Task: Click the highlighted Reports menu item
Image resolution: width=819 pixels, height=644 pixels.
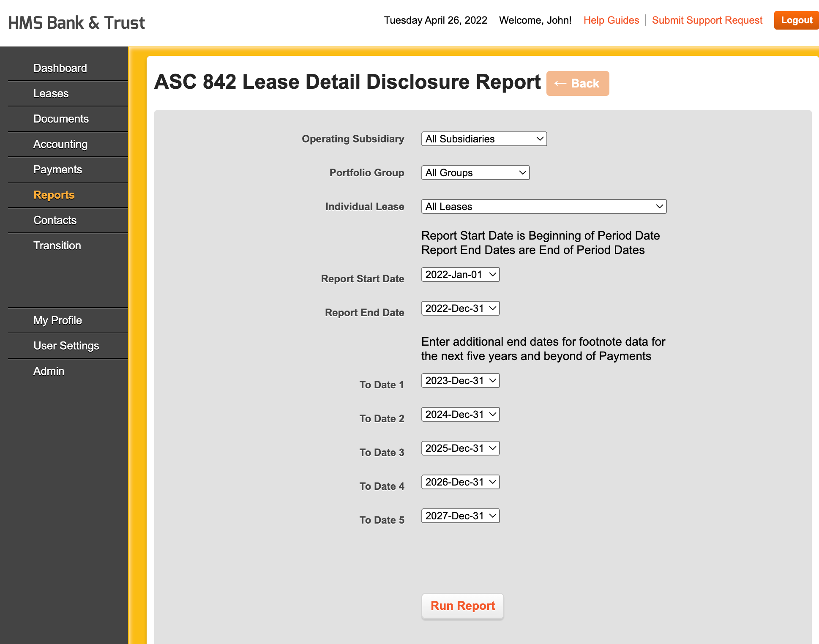Action: pos(54,195)
